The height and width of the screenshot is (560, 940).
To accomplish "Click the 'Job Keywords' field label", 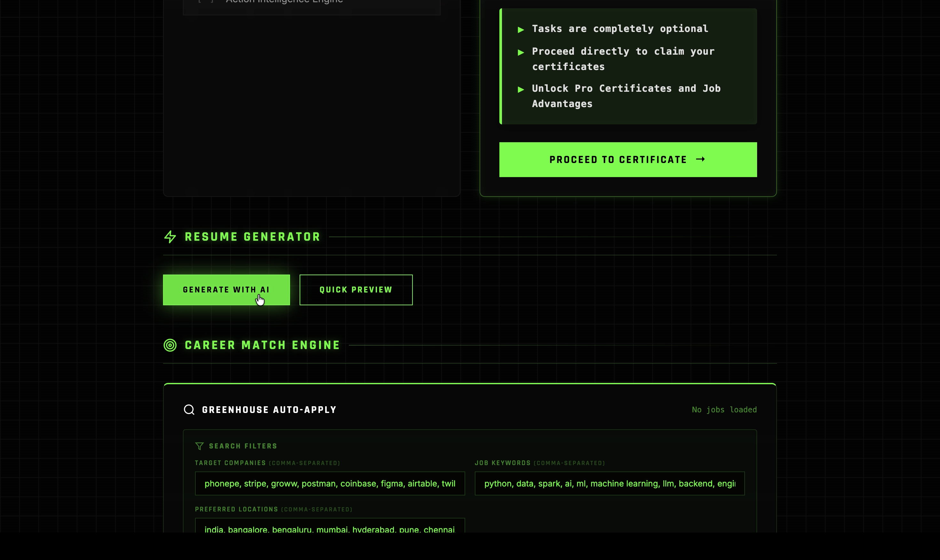I will pyautogui.click(x=503, y=463).
